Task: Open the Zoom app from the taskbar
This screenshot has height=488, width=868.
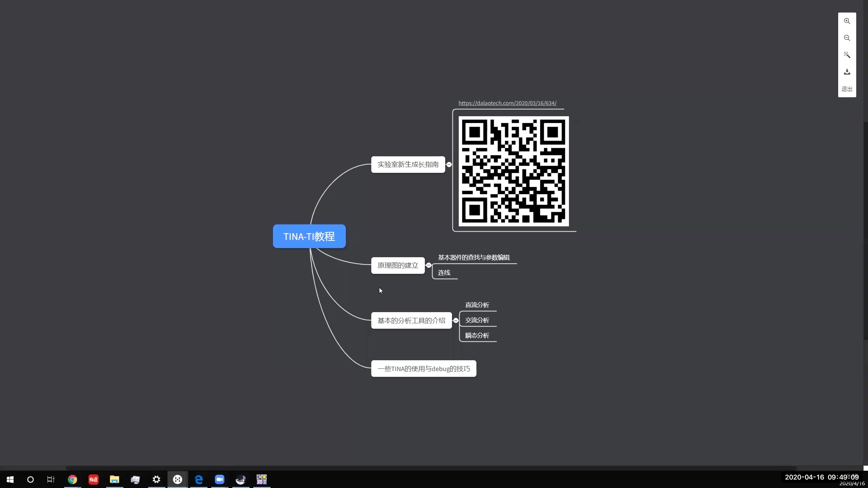Action: pyautogui.click(x=220, y=480)
